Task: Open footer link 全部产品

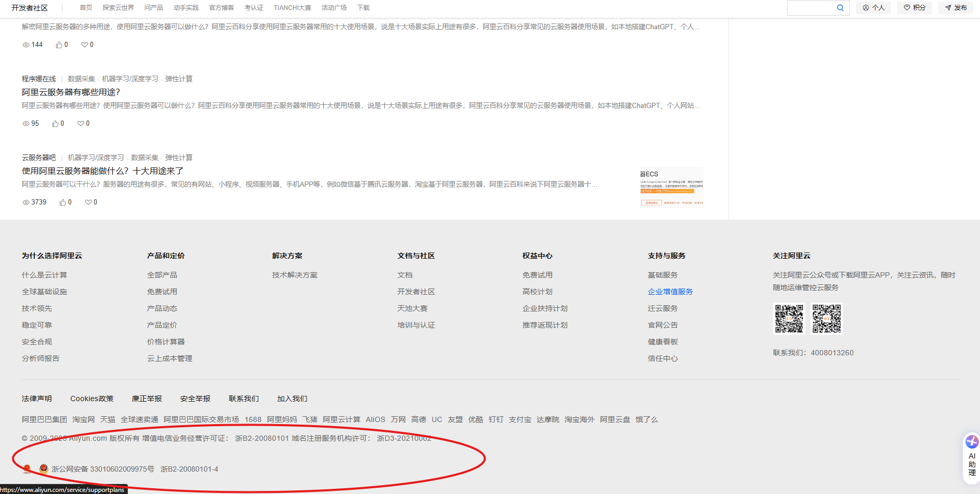Action: point(162,275)
